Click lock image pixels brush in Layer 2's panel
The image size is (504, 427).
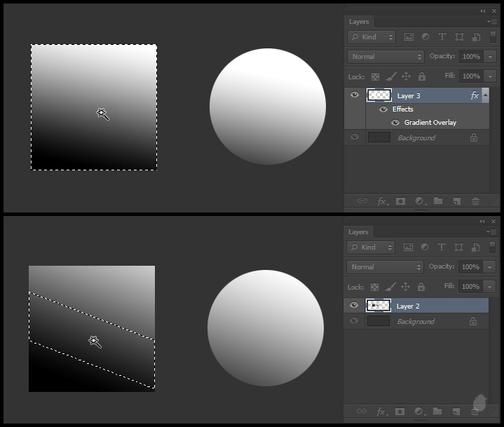[390, 286]
